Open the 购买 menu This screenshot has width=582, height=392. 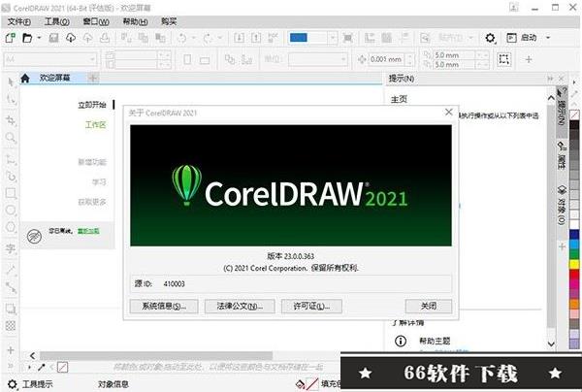[169, 21]
